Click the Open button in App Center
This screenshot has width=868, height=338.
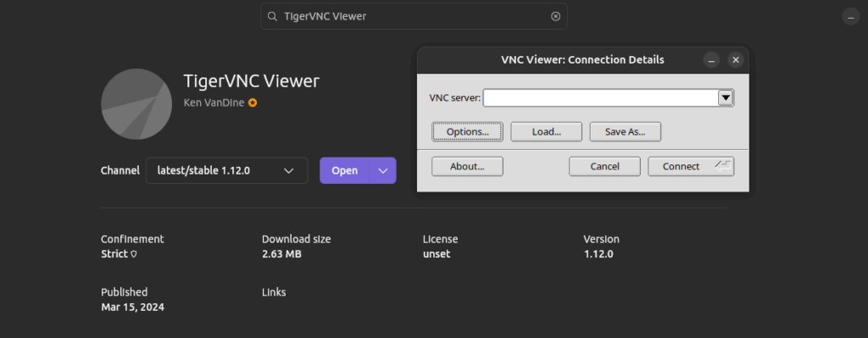click(344, 170)
